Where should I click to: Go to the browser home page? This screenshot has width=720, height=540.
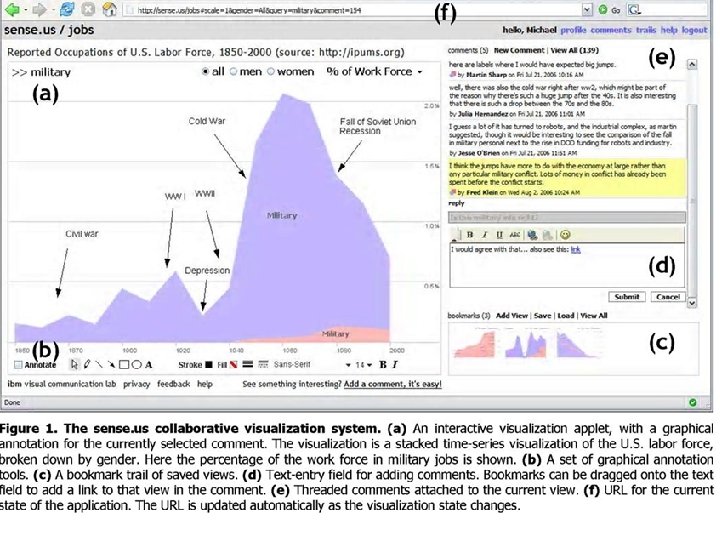109,9
